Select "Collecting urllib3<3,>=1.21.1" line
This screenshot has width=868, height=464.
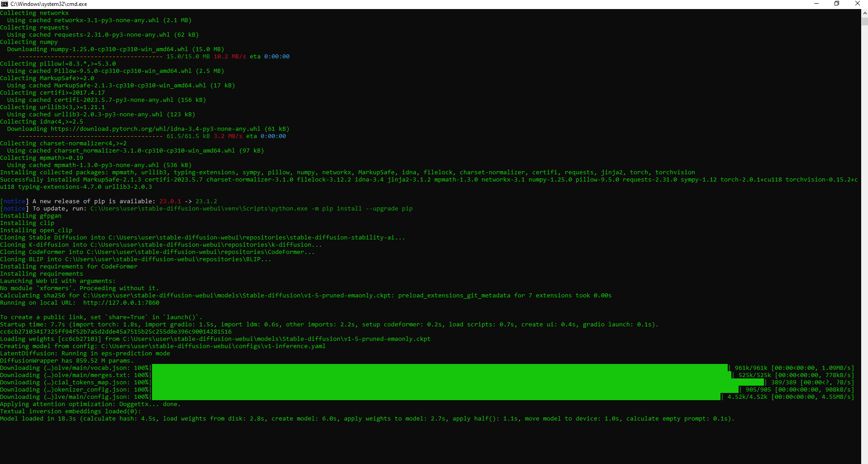[52, 107]
